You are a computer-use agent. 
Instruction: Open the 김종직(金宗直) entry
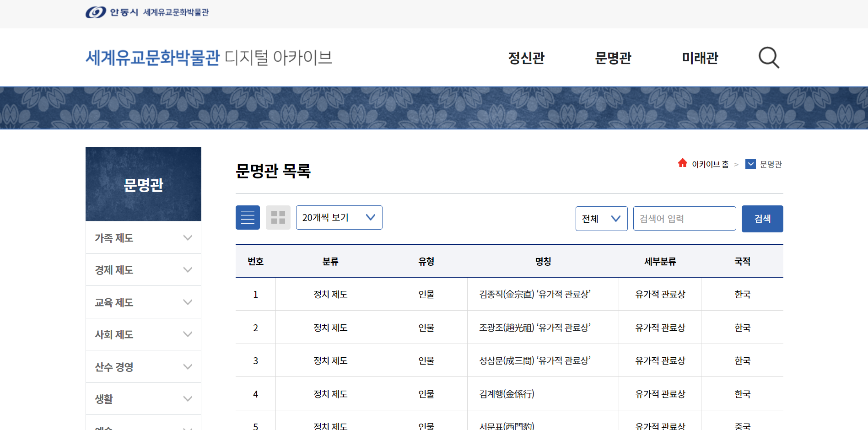pos(534,294)
